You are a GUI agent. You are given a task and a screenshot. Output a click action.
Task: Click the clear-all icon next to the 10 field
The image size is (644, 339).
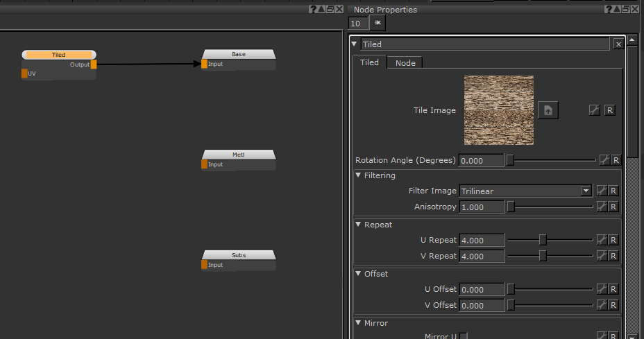coord(378,24)
